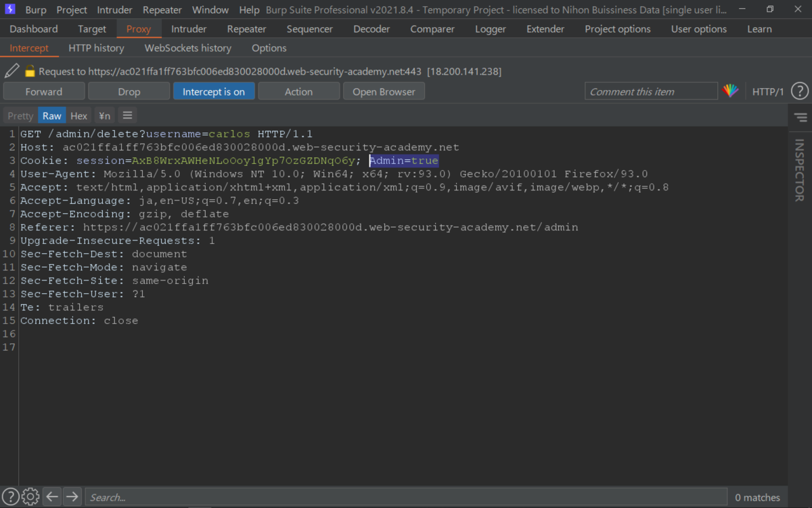Open the Help menu
Screen dimensions: 812x508
[x=249, y=10]
